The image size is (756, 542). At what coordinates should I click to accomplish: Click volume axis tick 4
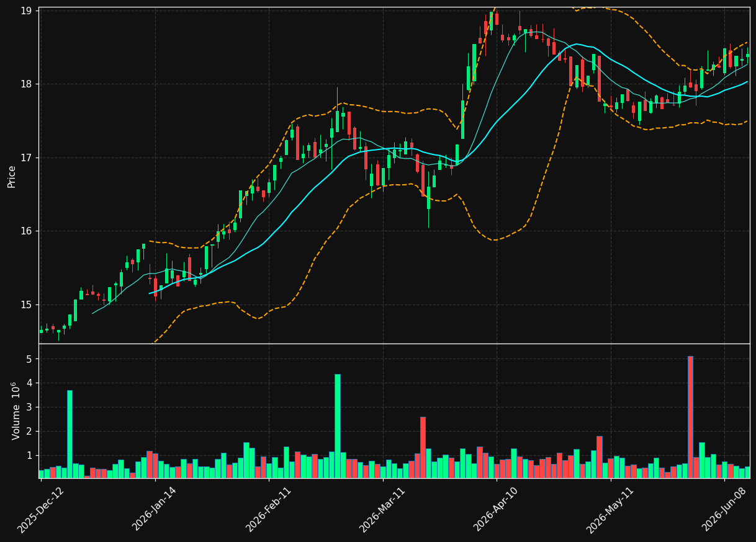coord(29,383)
